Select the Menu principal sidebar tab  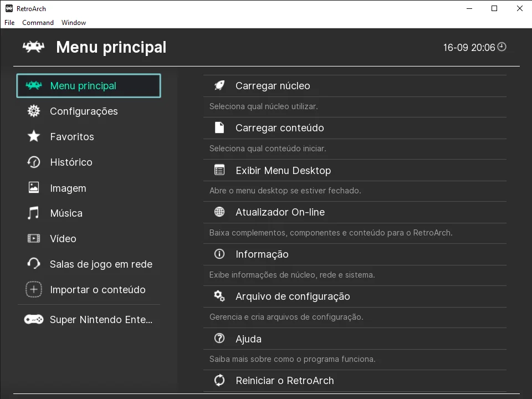point(89,85)
